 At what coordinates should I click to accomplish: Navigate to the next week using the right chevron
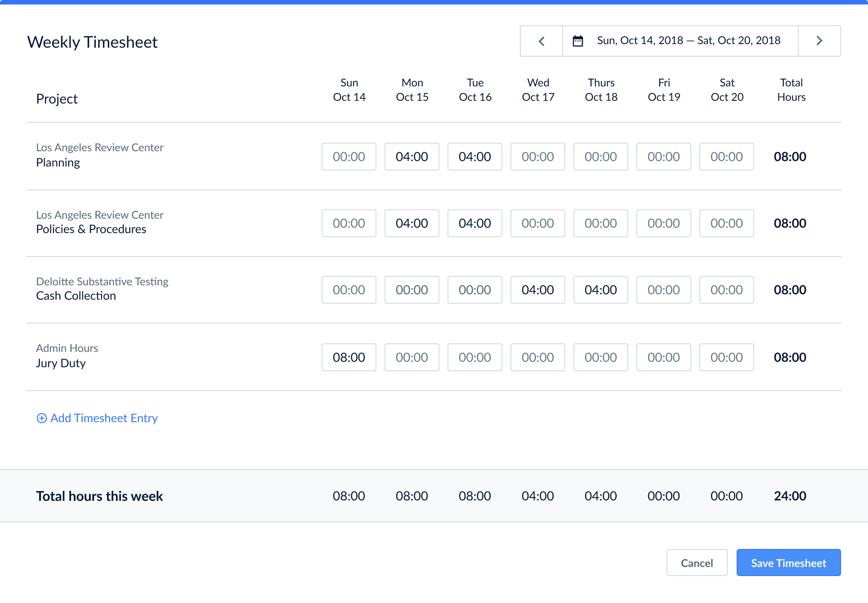(x=819, y=41)
